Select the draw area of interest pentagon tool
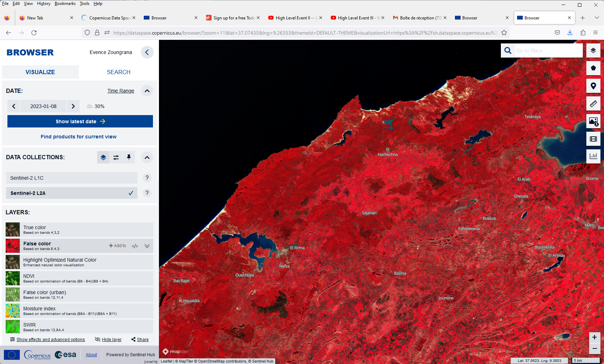The image size is (604, 364). (x=593, y=68)
